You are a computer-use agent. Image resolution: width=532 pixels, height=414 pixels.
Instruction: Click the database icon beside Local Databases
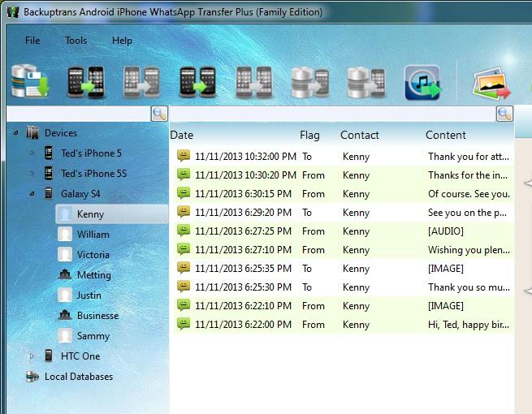tap(32, 377)
